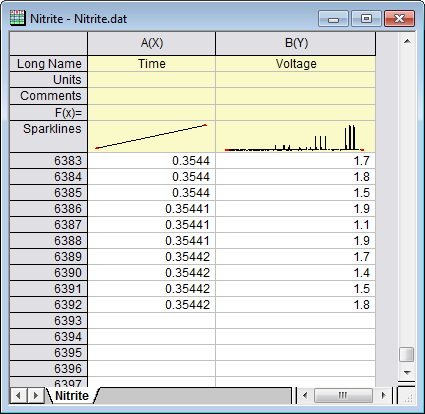Image resolution: width=425 pixels, height=414 pixels.
Task: Click the Comments row label
Action: point(49,96)
